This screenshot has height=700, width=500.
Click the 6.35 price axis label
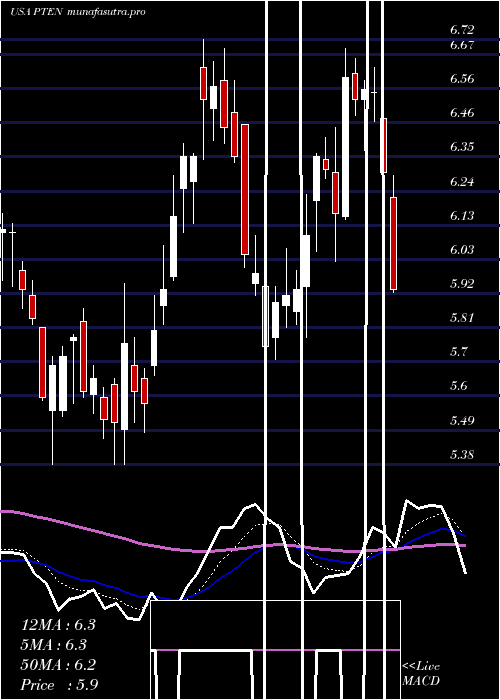pos(462,147)
